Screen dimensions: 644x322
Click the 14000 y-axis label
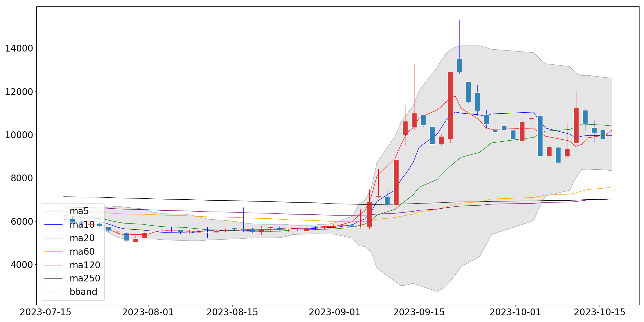19,49
